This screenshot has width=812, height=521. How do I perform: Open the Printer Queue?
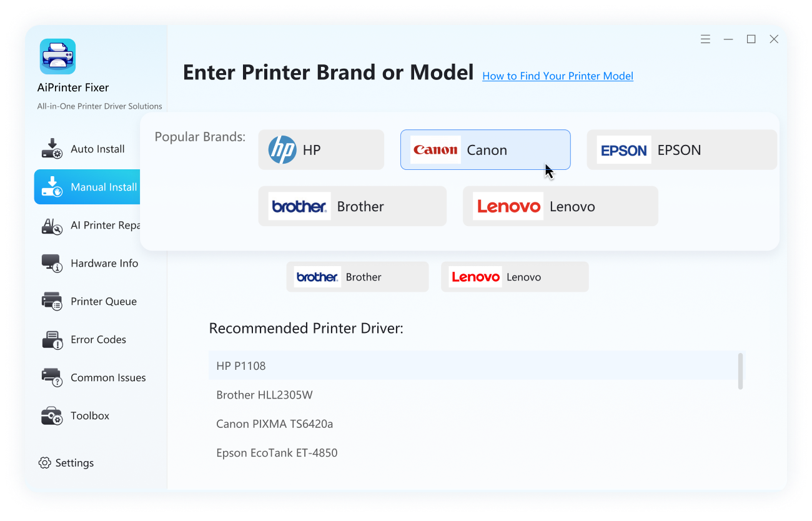(92, 301)
